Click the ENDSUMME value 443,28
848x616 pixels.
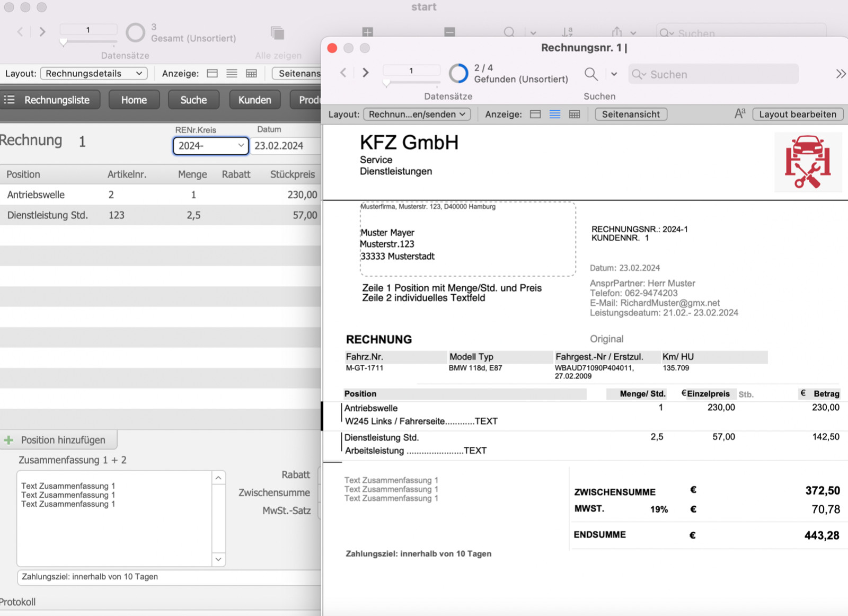[x=821, y=535]
